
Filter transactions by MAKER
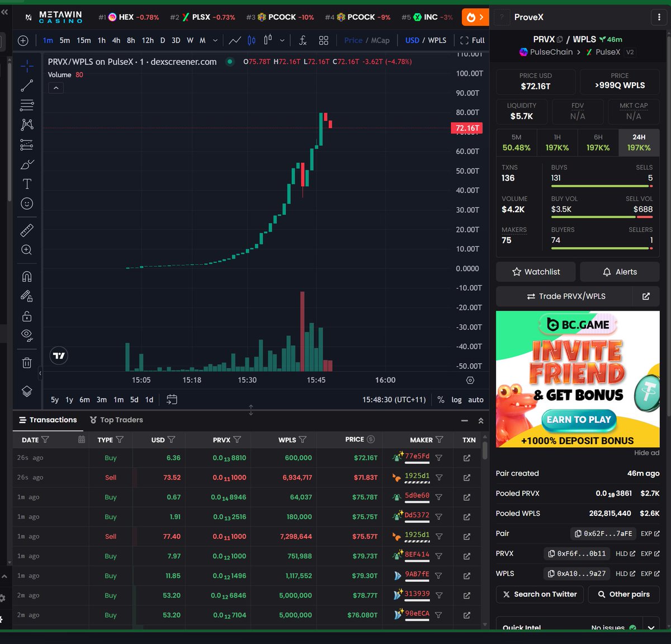tap(440, 440)
